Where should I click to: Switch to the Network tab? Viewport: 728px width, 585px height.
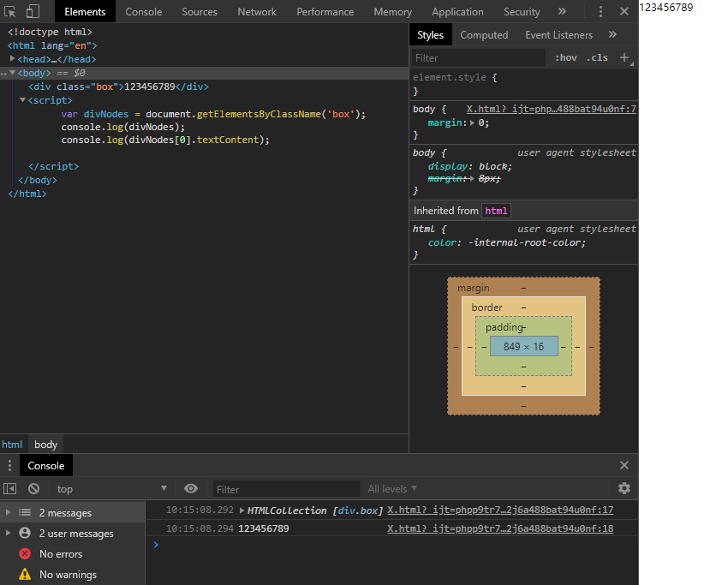[x=257, y=12]
